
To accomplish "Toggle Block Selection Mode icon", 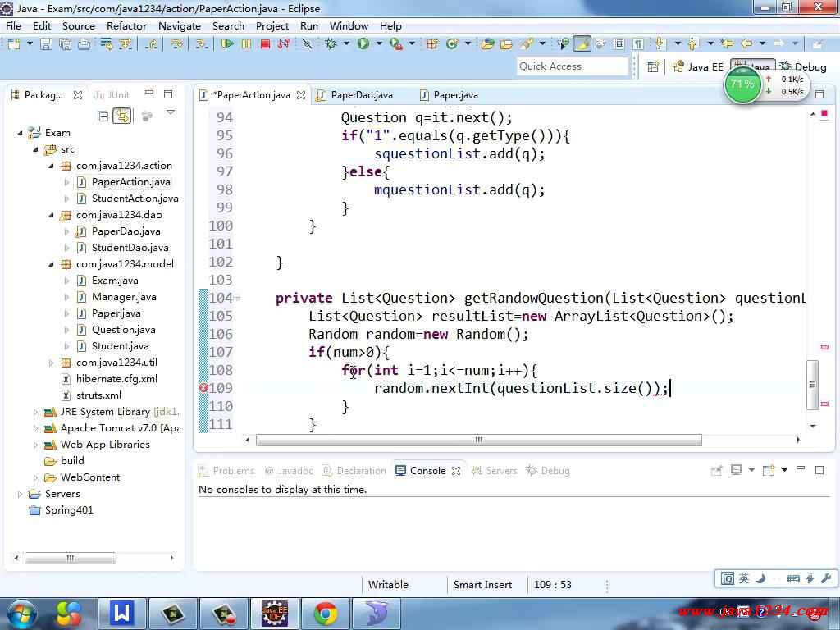I will [619, 44].
